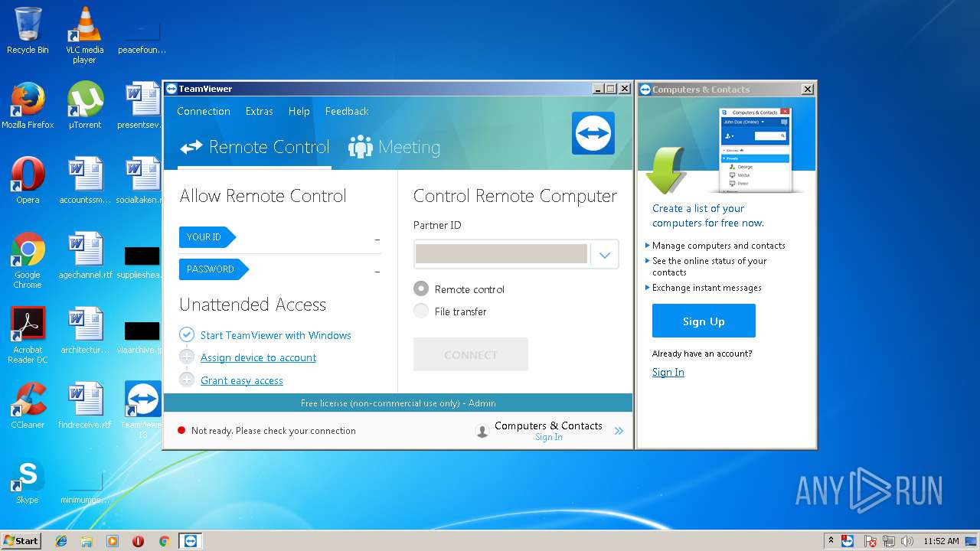Open the socialtaken document on the desktop
Image resolution: width=980 pixels, height=551 pixels.
pyautogui.click(x=141, y=181)
